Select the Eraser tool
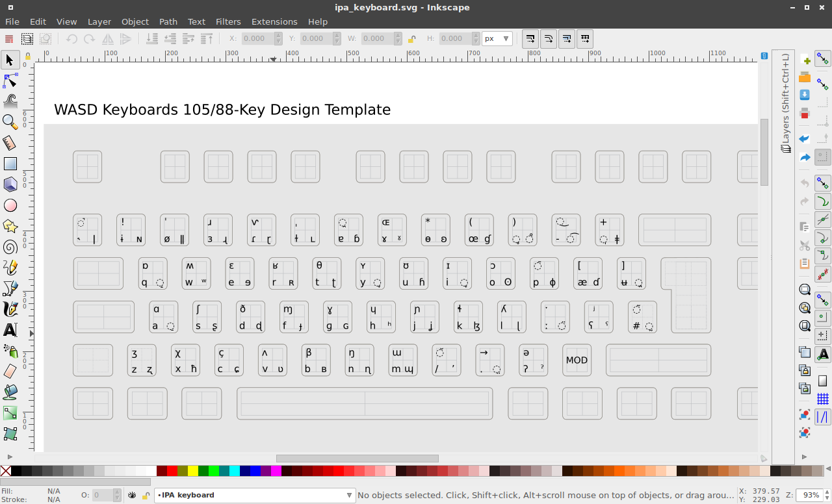832x504 pixels. click(10, 372)
